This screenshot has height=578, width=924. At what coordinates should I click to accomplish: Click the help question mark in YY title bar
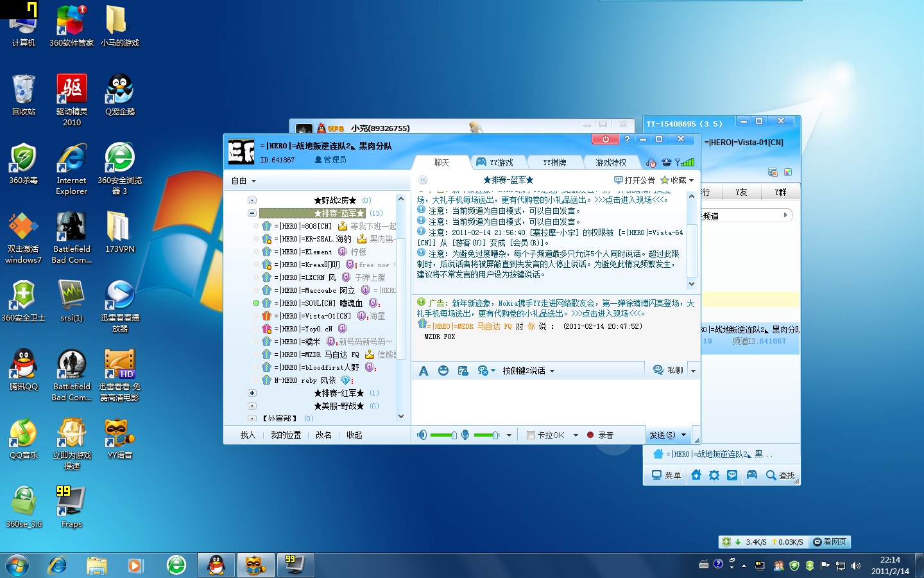click(627, 139)
